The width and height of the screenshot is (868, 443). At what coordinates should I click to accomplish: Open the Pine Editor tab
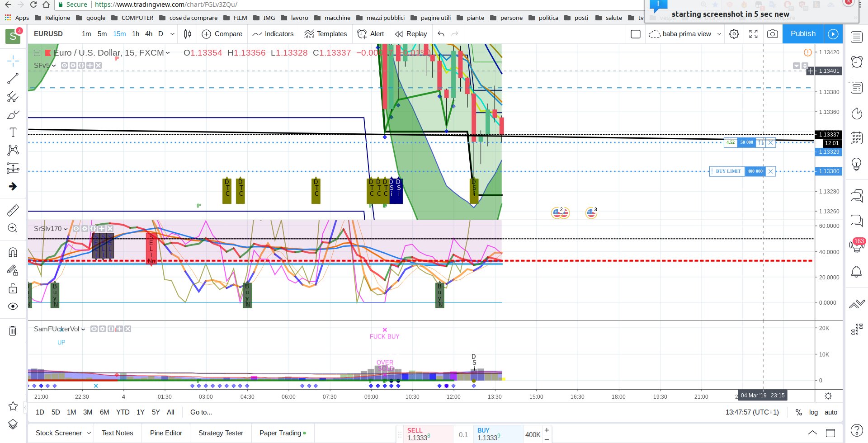pos(166,433)
